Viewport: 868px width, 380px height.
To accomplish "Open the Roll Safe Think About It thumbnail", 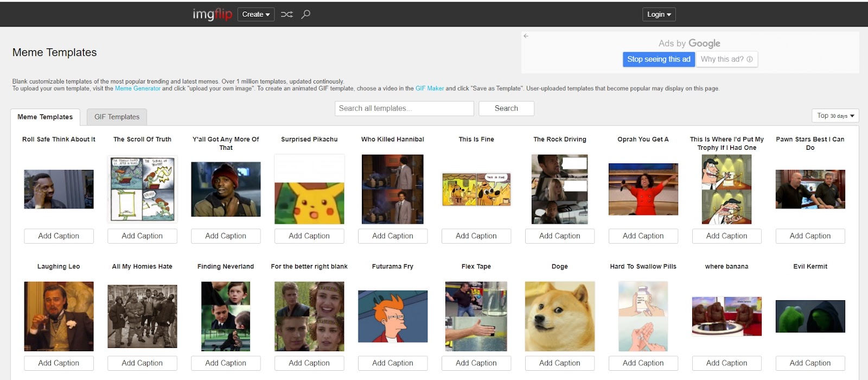I will pyautogui.click(x=59, y=189).
